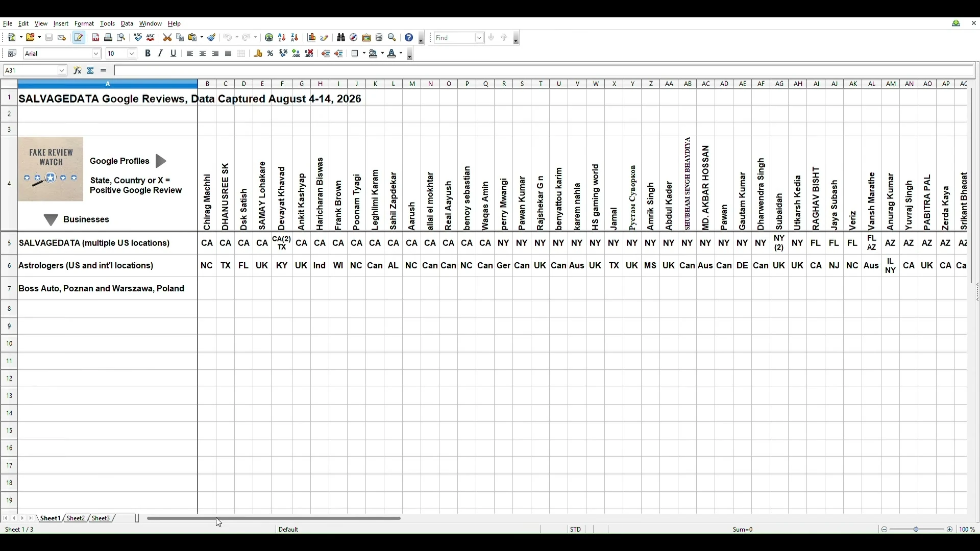Expand the Open file dropdown arrow
The image size is (980, 551).
[39, 38]
